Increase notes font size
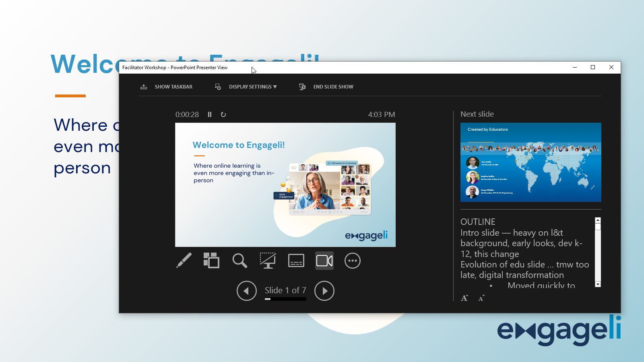 coord(464,298)
